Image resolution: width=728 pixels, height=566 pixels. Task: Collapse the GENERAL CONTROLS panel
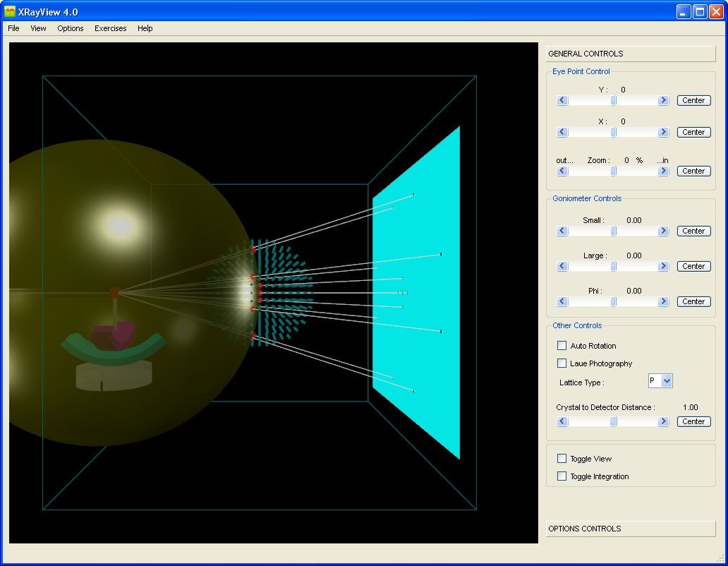point(631,54)
